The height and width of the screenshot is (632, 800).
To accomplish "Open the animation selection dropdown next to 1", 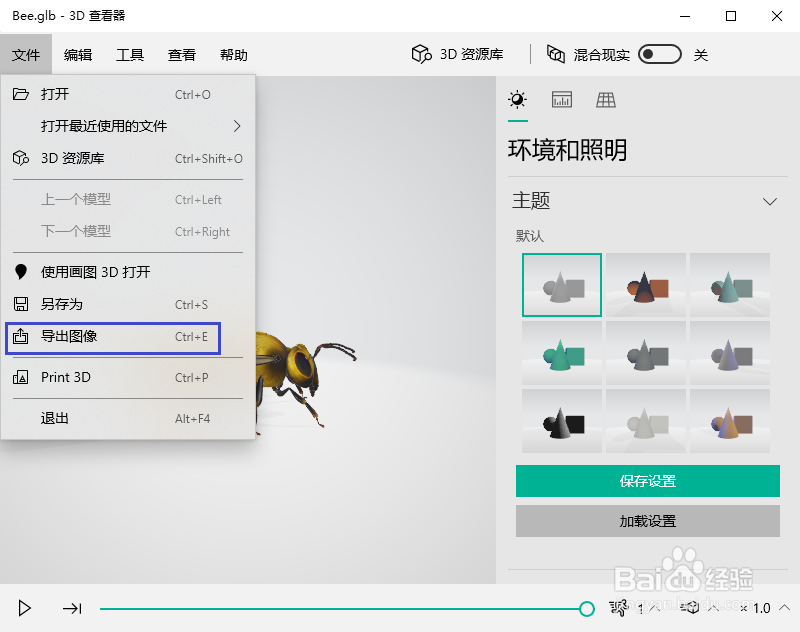I will [655, 608].
